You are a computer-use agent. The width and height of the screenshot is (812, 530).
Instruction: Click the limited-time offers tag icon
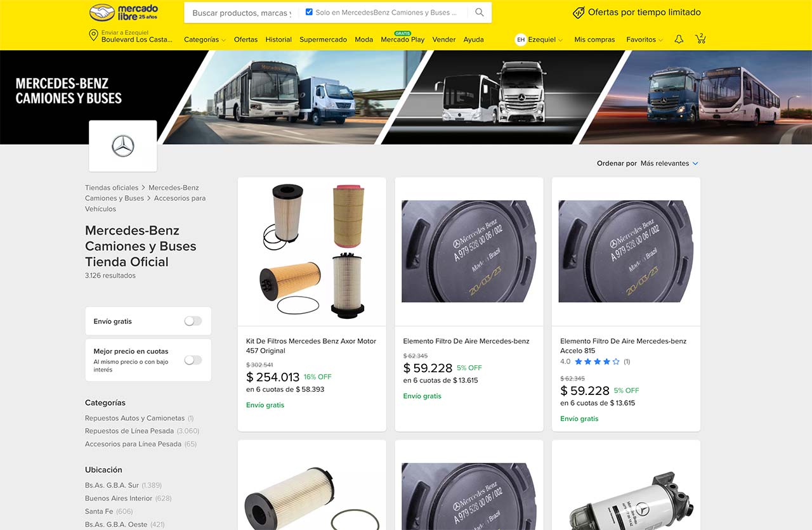coord(578,13)
